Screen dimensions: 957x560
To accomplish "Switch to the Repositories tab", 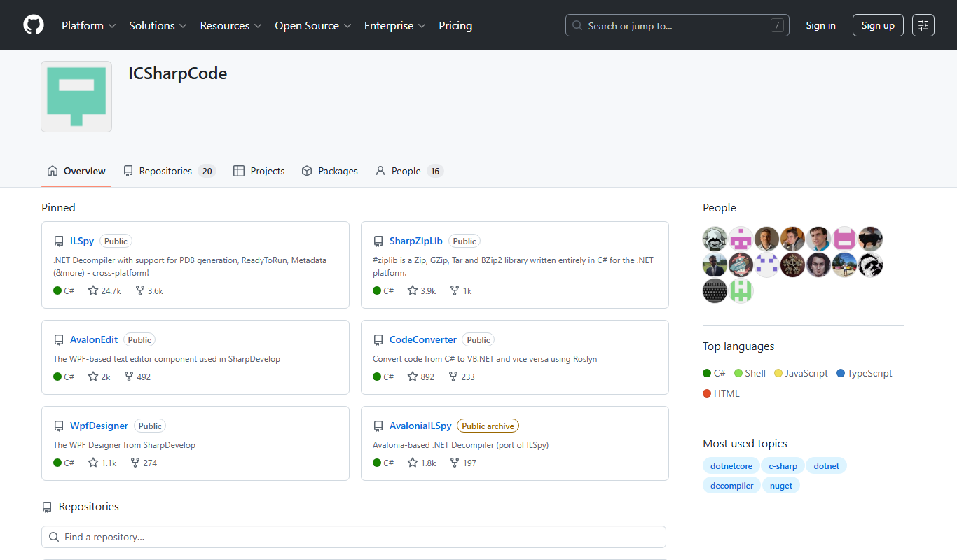I will point(170,171).
